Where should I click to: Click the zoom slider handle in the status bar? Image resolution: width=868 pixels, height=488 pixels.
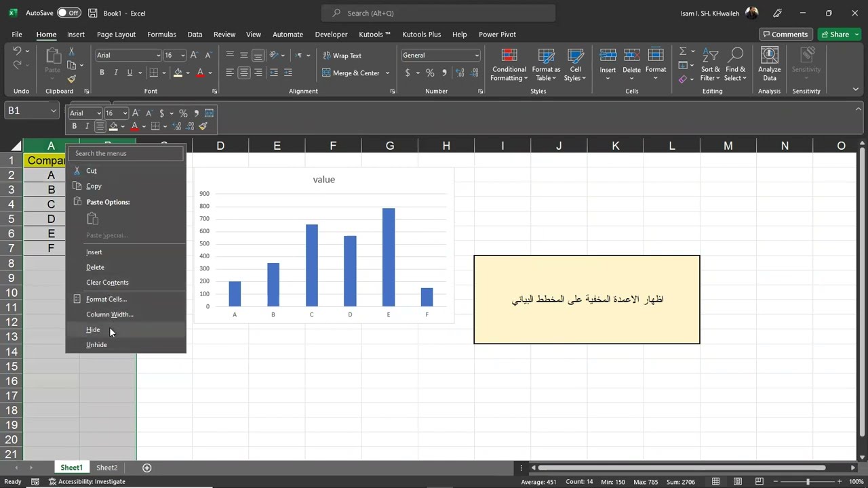(807, 481)
